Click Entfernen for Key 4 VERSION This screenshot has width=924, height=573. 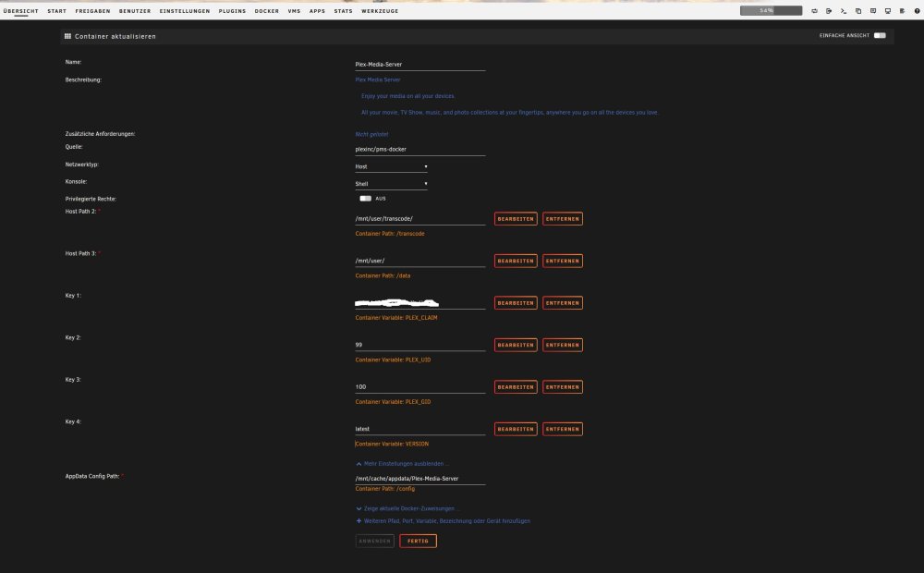[x=562, y=429]
